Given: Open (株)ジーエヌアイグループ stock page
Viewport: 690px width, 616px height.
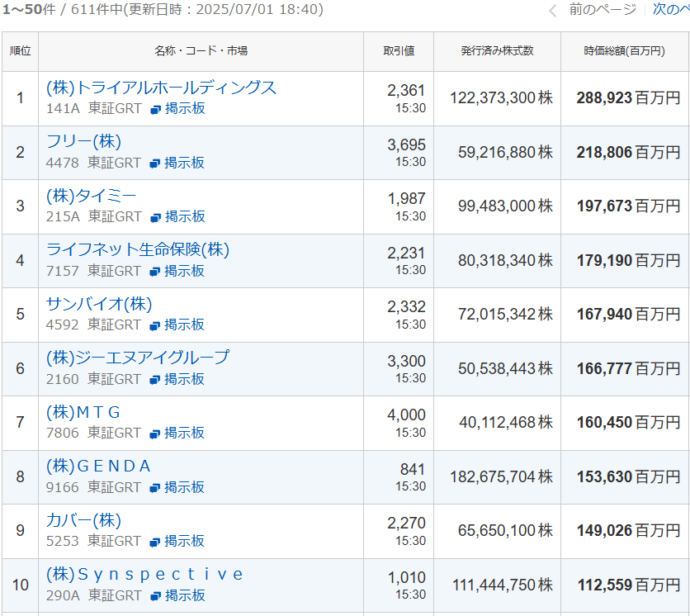Looking at the screenshot, I should coord(138,358).
